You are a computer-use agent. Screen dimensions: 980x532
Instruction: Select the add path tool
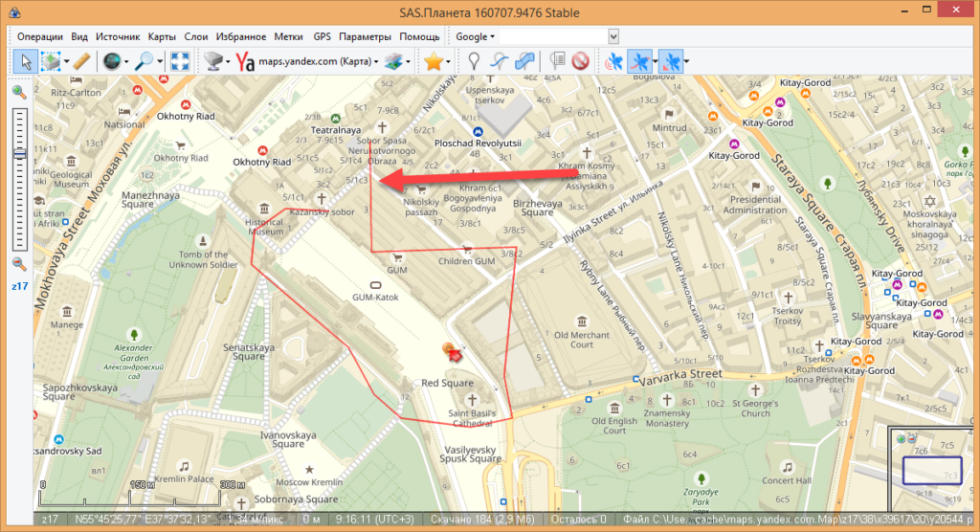tap(498, 61)
